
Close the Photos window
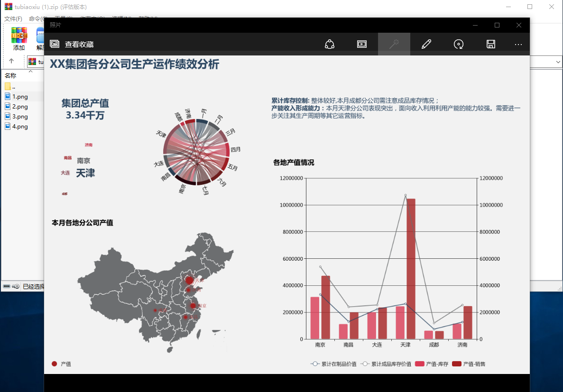tap(518, 25)
